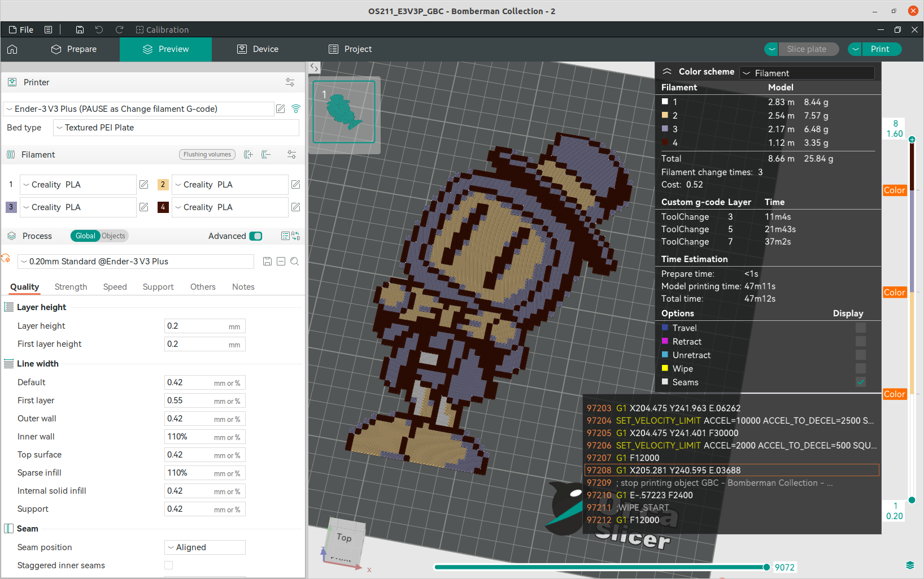Screen dimensions: 924x579
Task: Save the process preset
Action: tap(267, 261)
